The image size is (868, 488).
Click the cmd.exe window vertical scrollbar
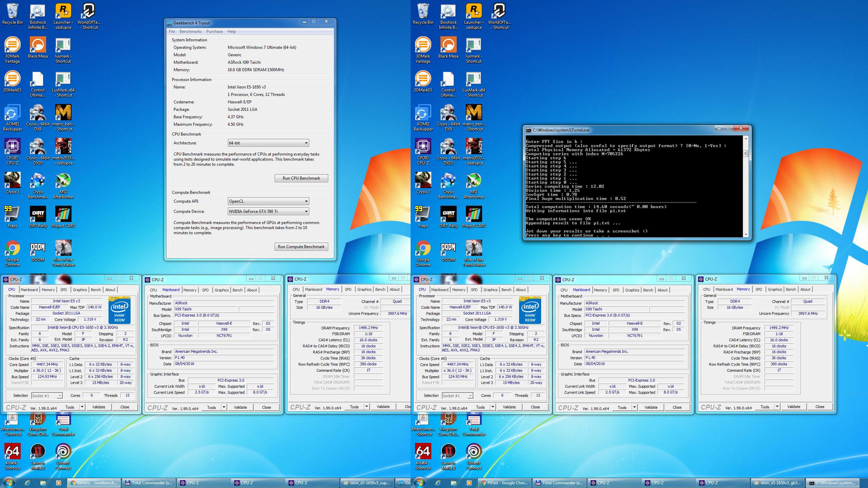[x=746, y=186]
